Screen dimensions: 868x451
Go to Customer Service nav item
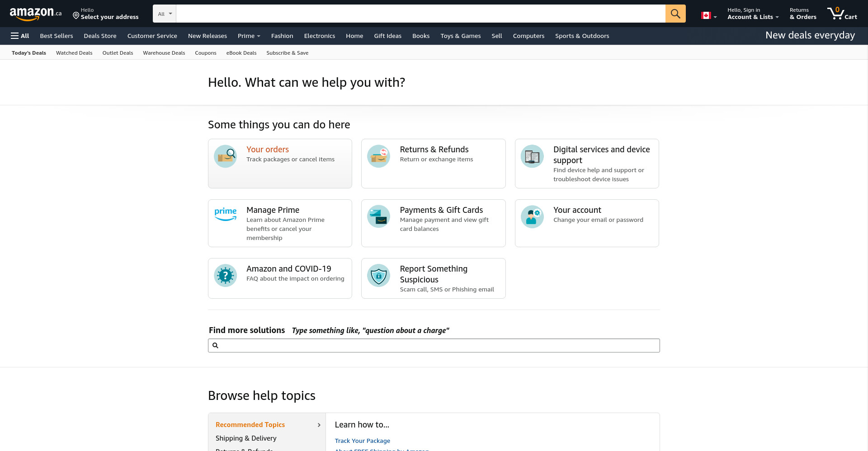pos(152,36)
